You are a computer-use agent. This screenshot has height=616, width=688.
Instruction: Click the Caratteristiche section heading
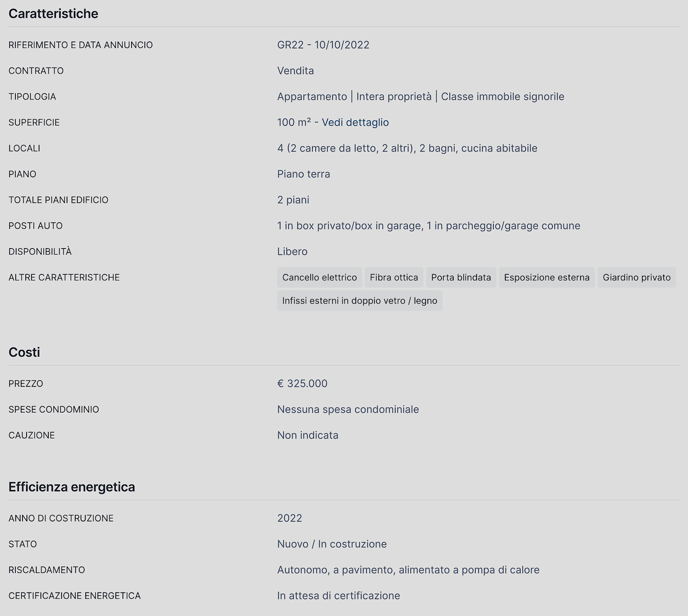click(x=53, y=14)
